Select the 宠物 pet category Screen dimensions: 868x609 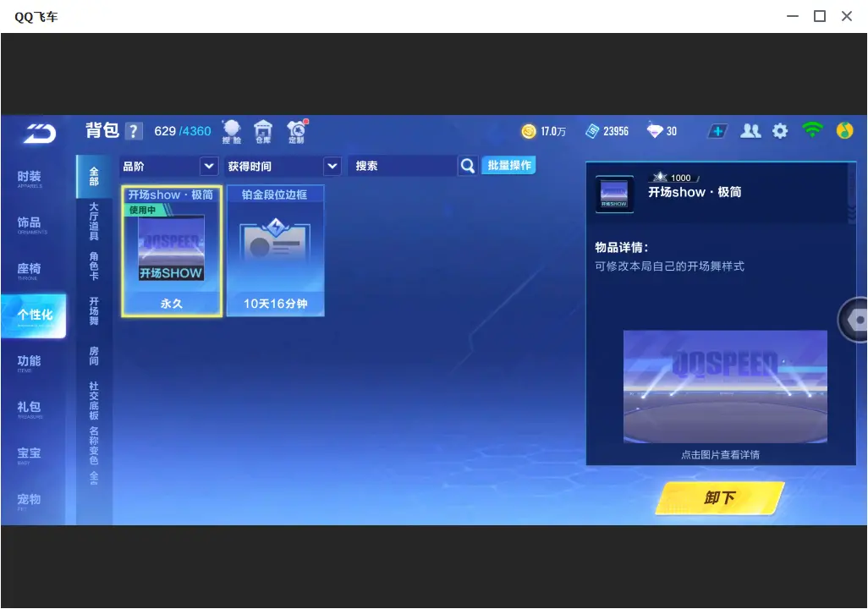(x=30, y=501)
